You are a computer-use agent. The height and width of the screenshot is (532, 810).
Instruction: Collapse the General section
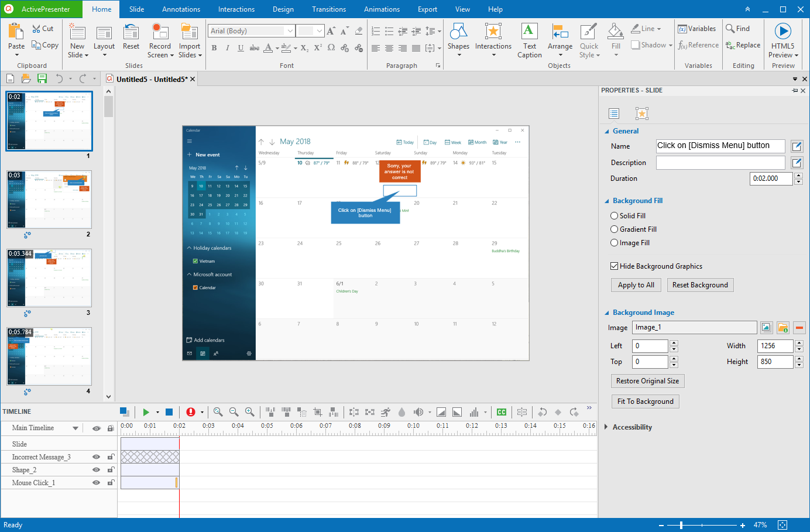[x=607, y=131]
